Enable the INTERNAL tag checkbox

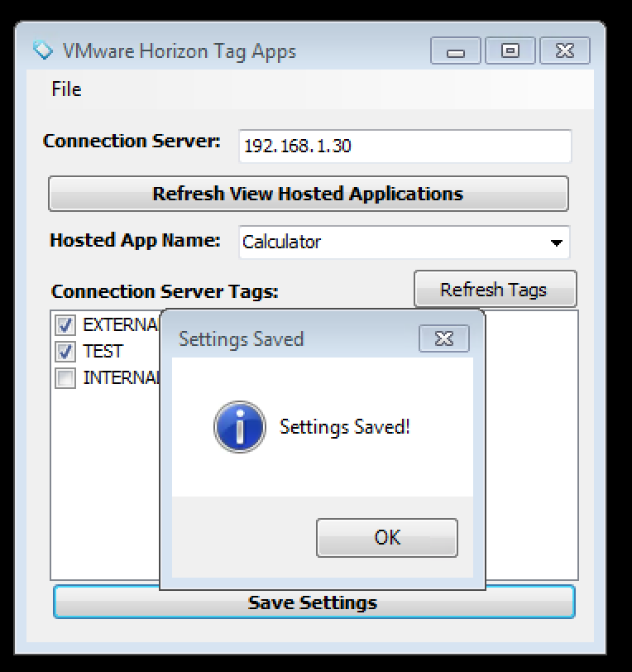point(65,378)
